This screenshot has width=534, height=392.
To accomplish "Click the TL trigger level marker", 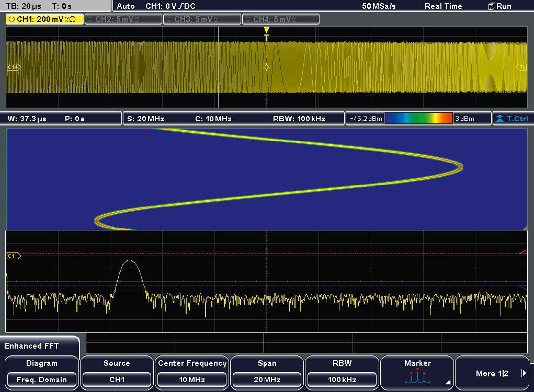I will click(521, 67).
